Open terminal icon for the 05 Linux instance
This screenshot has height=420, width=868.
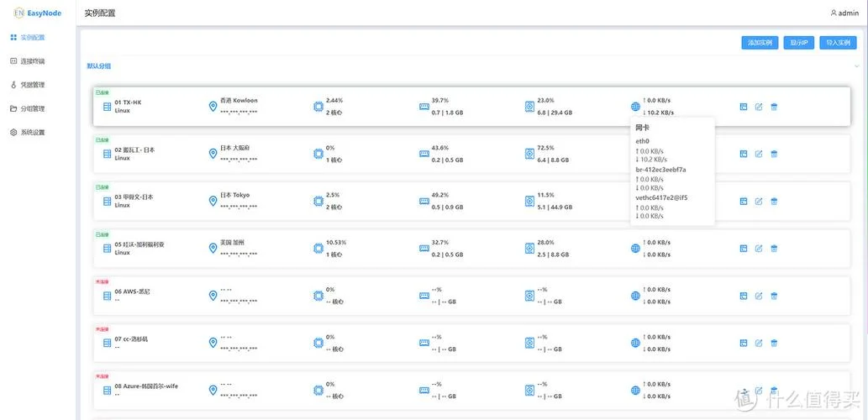(744, 249)
